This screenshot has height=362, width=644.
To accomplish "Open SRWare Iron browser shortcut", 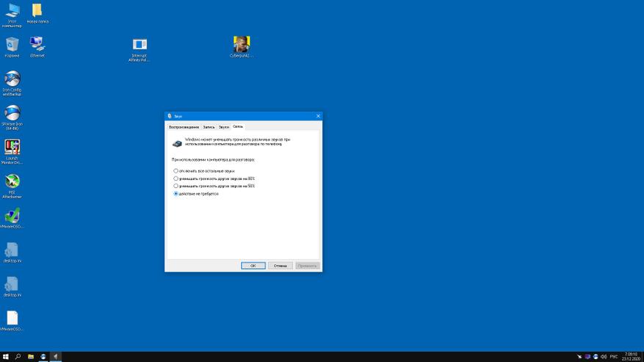I will pos(12,113).
